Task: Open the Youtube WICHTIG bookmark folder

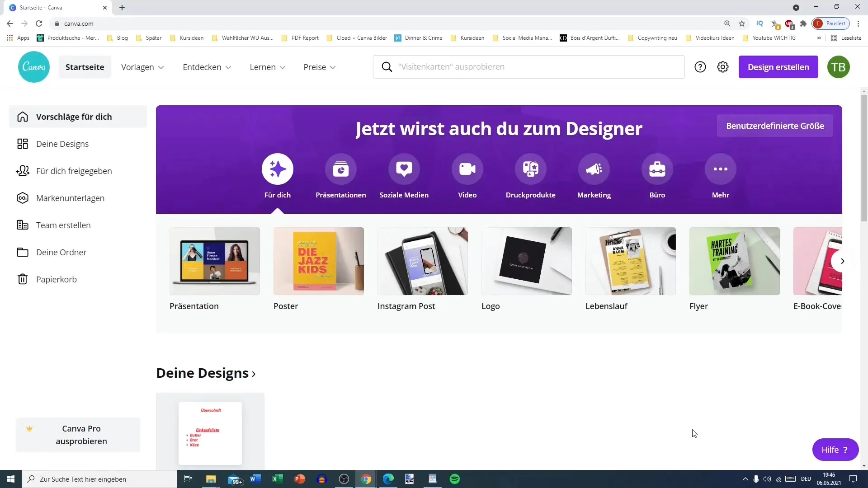Action: [769, 38]
